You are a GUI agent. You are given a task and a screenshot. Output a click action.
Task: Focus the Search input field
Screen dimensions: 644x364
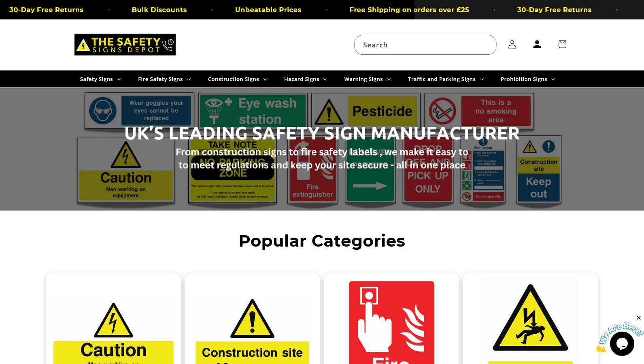(425, 45)
